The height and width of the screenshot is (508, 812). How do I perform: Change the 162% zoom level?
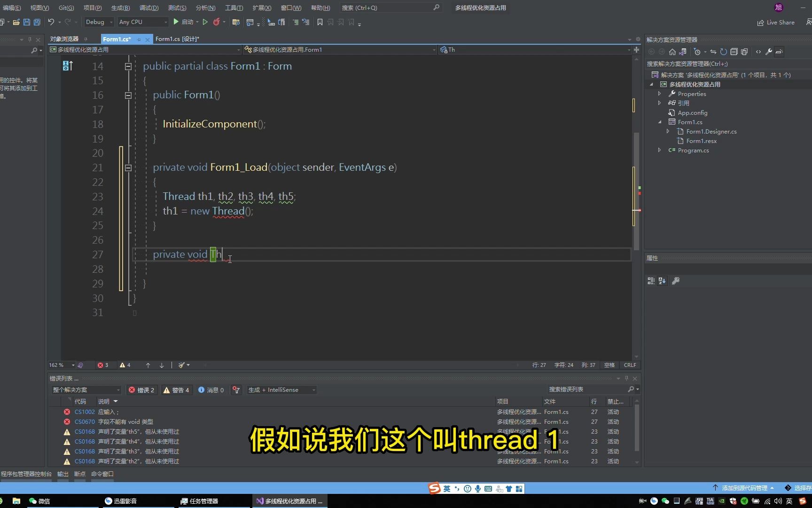(60, 365)
